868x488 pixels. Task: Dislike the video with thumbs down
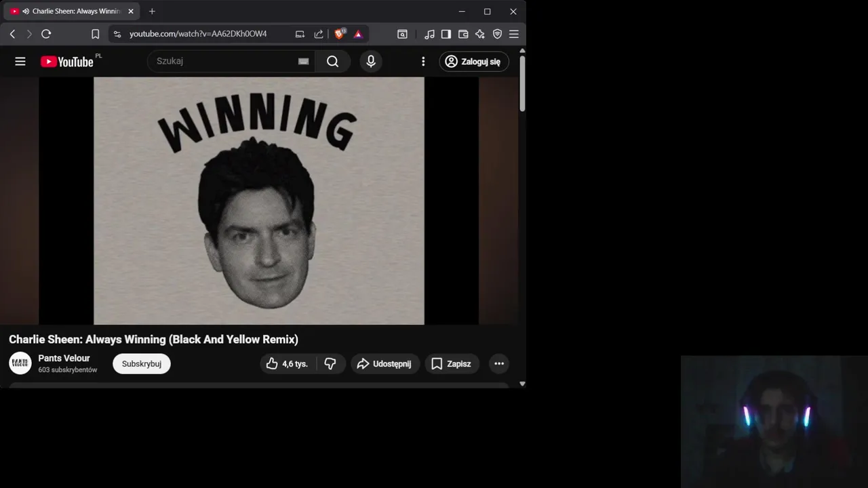pos(330,364)
